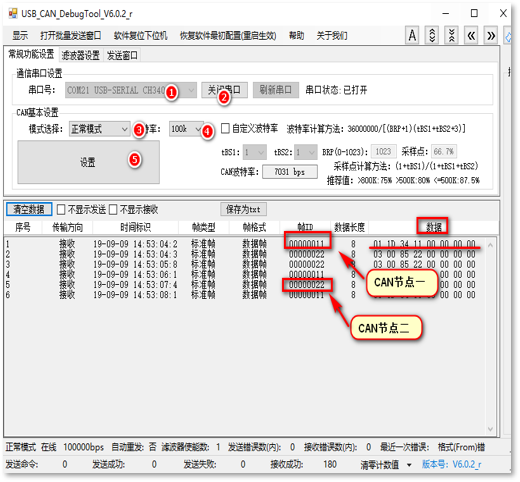
Task: Click the 数据长度 column header
Action: (349, 227)
